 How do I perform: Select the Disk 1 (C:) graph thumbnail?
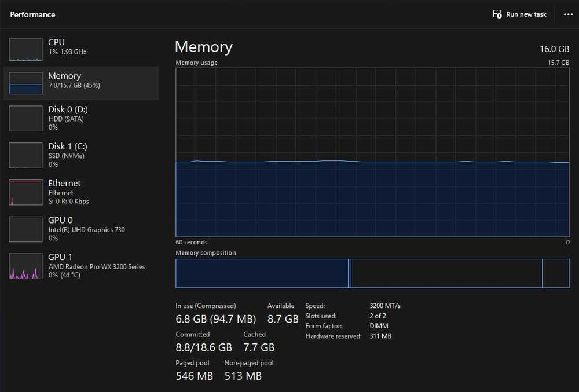25,155
